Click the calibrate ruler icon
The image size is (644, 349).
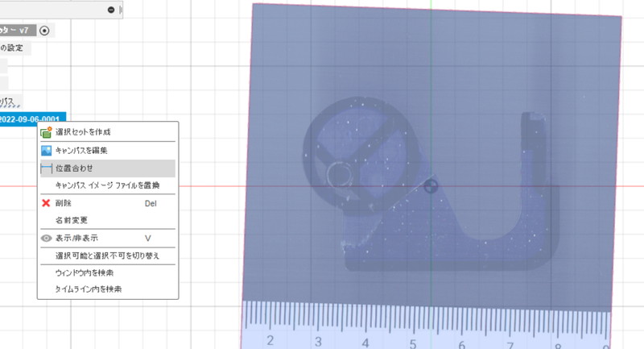coord(46,168)
